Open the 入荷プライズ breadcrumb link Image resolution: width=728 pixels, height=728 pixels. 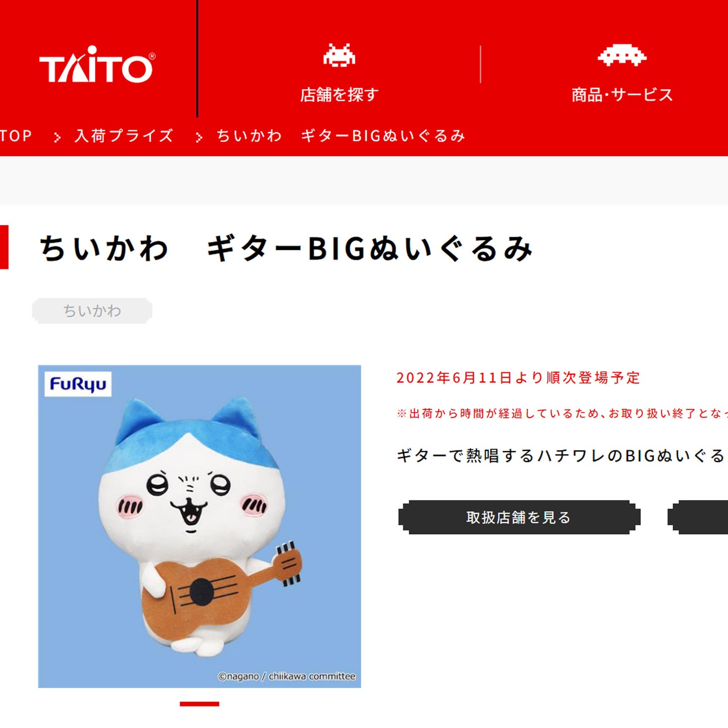[124, 136]
